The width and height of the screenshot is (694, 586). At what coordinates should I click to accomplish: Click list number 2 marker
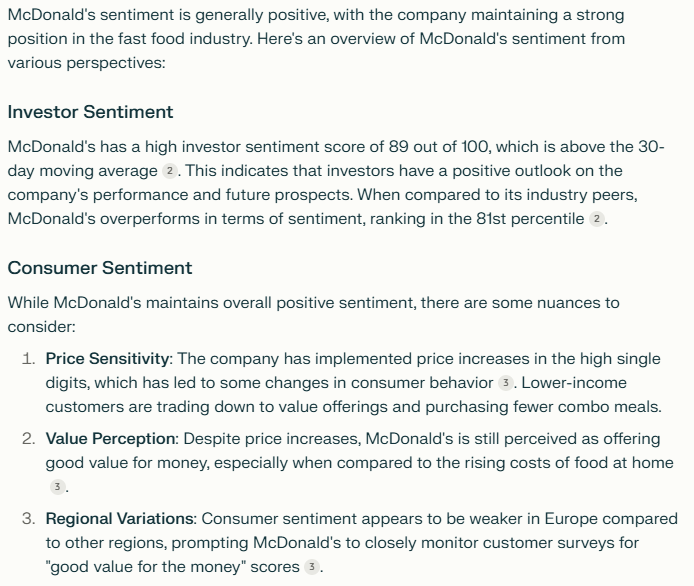[28, 439]
